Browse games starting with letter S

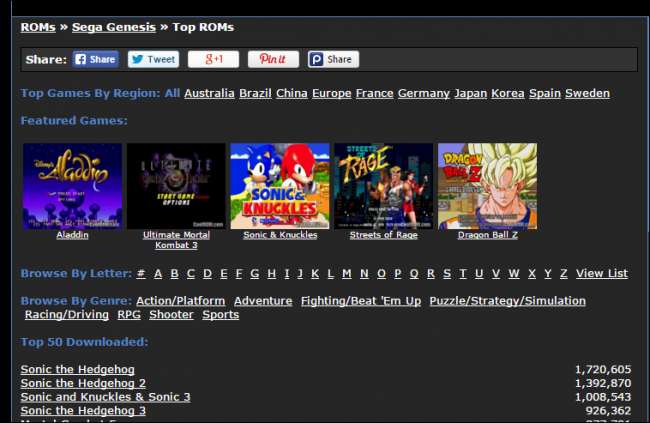(x=446, y=273)
